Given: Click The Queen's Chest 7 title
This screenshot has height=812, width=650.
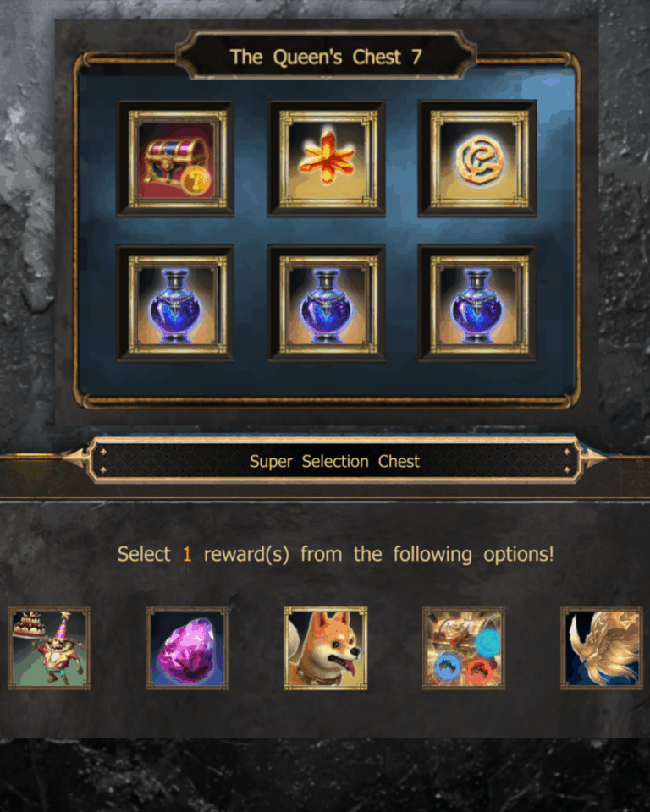Looking at the screenshot, I should point(326,57).
